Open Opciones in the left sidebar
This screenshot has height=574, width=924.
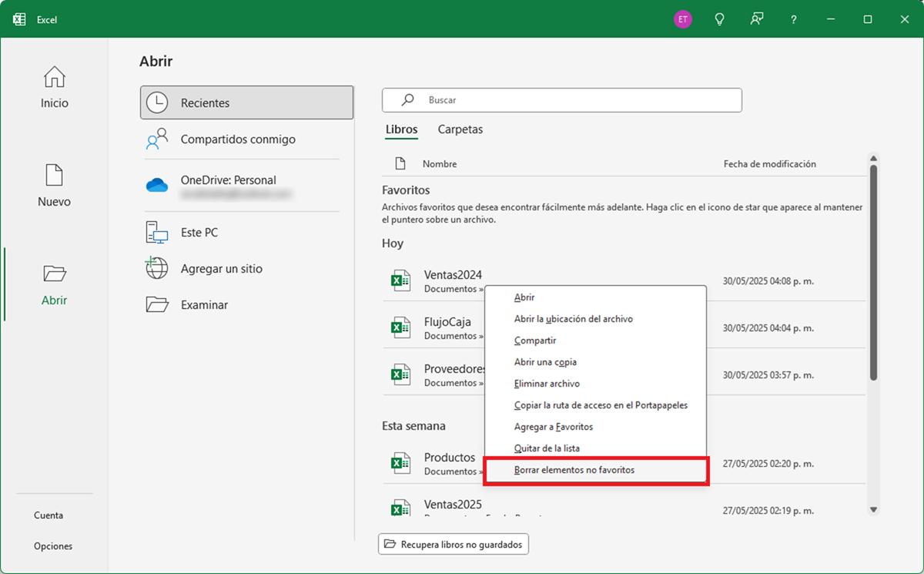coord(53,546)
